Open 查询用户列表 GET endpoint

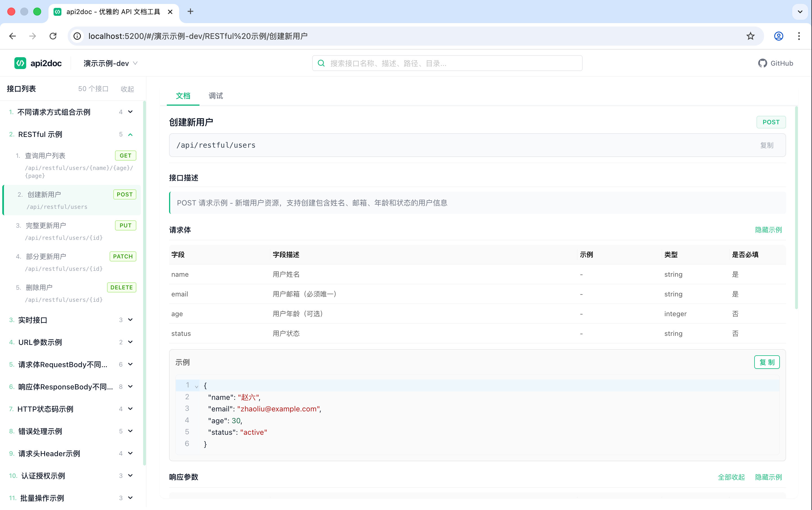tap(72, 165)
